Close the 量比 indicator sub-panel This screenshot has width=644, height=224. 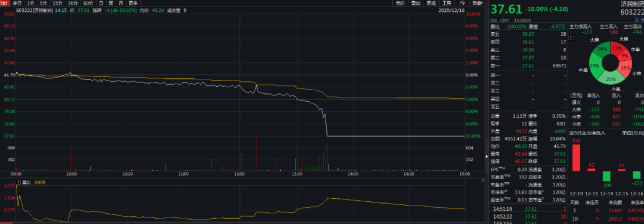coord(482,181)
